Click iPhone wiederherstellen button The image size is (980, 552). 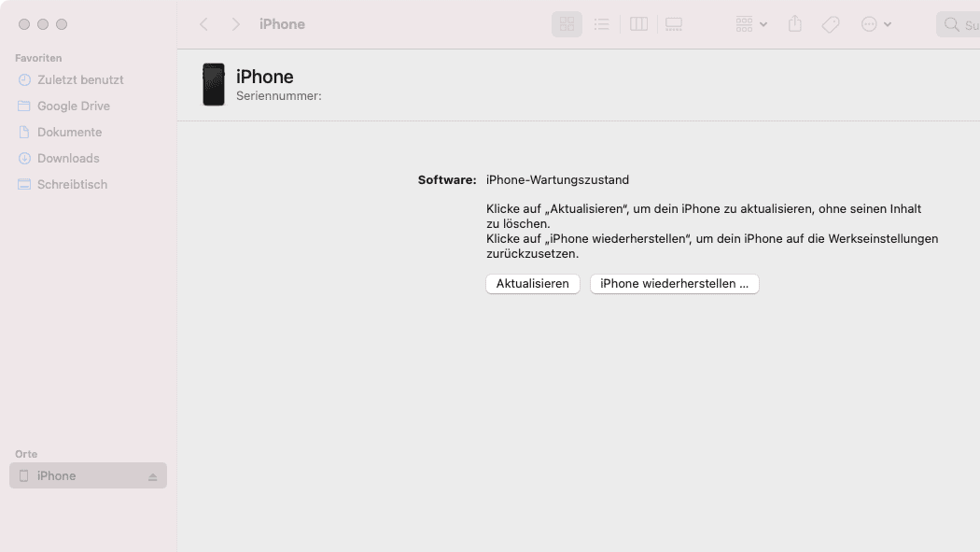tap(675, 284)
